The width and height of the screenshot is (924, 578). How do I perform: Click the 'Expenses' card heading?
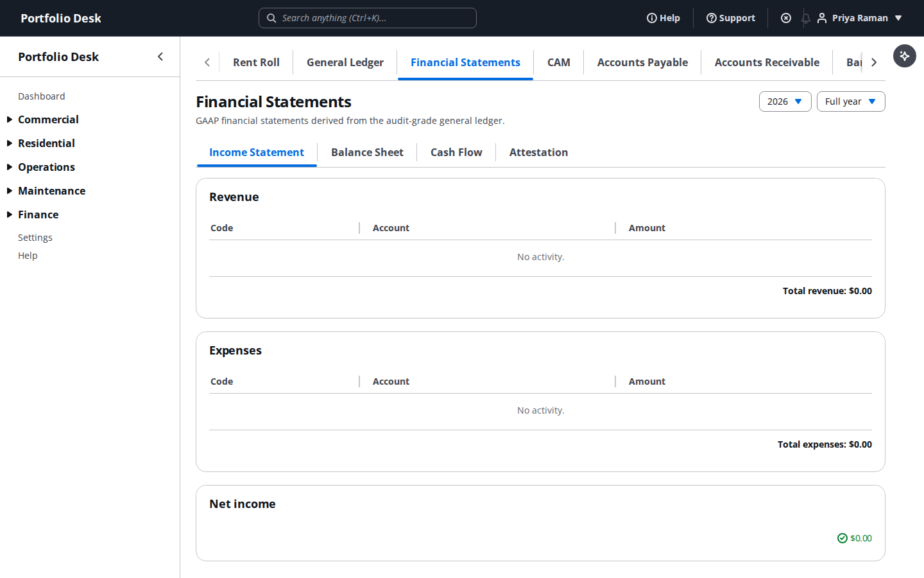(x=235, y=351)
